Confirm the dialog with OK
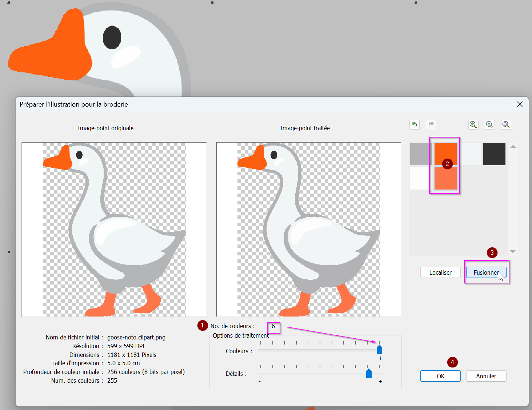 tap(440, 376)
